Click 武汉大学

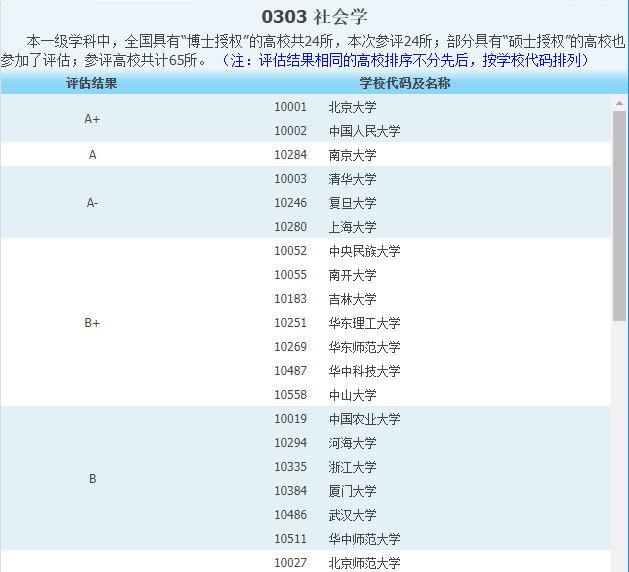click(353, 515)
